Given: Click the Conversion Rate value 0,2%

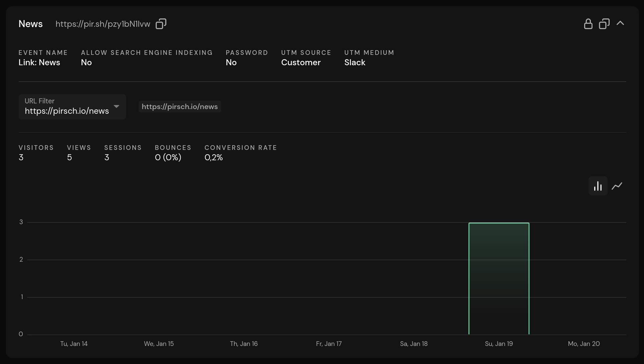Looking at the screenshot, I should [214, 158].
